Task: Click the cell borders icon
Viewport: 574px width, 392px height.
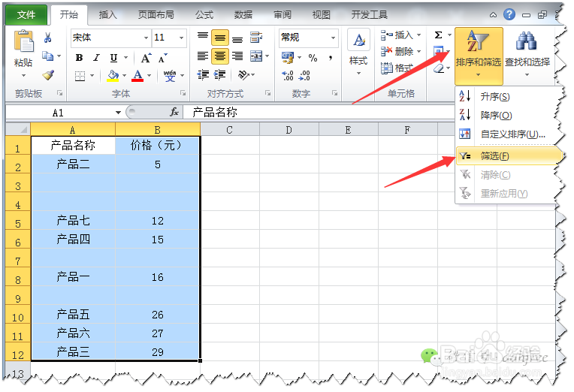Action: click(x=80, y=76)
